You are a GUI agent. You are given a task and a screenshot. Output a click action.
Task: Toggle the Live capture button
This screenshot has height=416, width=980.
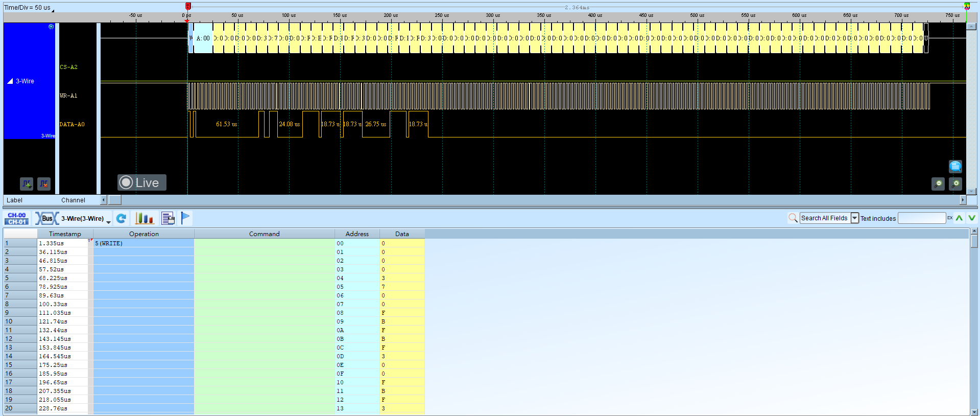coord(142,182)
